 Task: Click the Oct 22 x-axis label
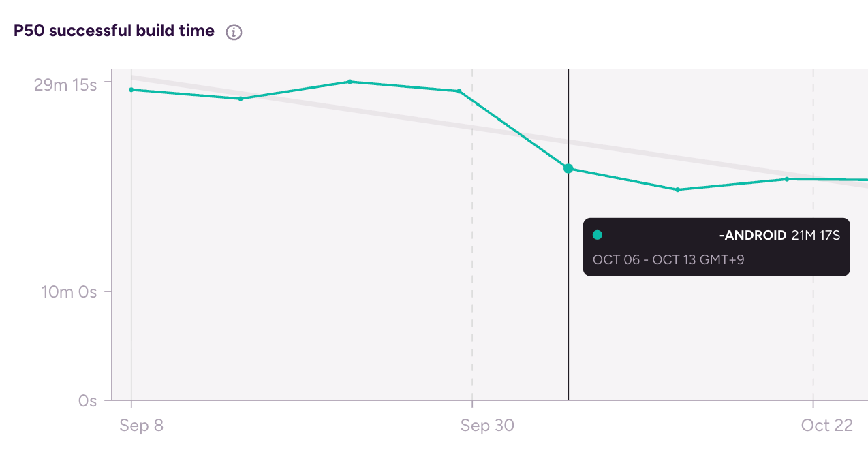(x=826, y=426)
